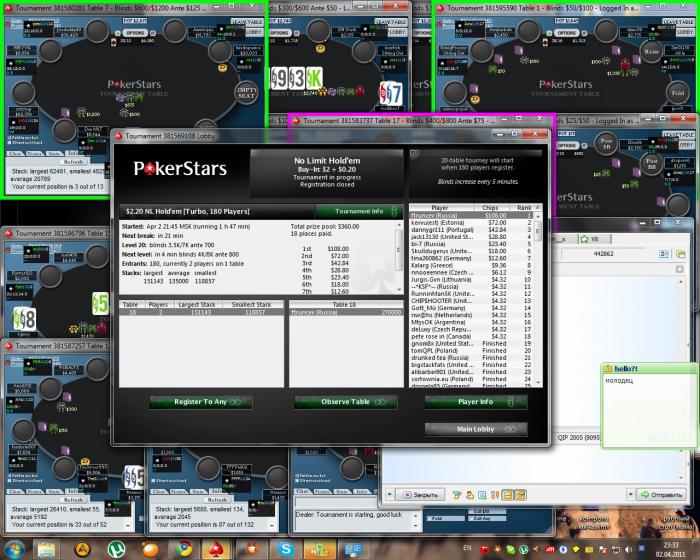700x560 pixels.
Task: Click the Fold button at Tournament 381595590 Table 1
Action: tap(678, 93)
